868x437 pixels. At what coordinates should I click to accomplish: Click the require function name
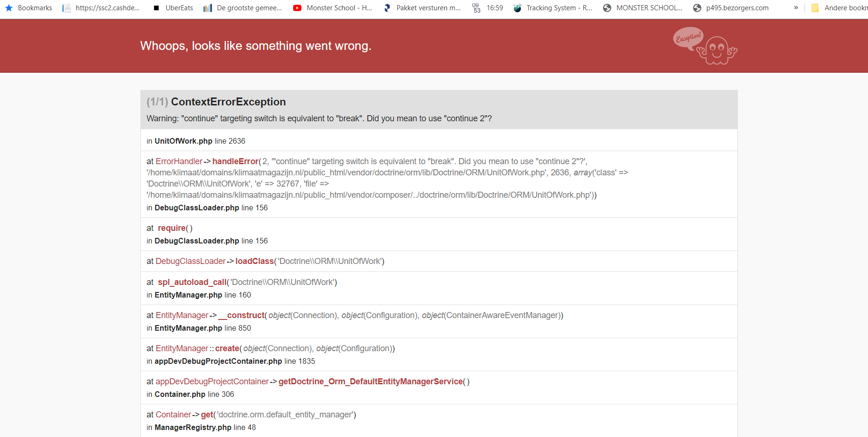pos(172,228)
